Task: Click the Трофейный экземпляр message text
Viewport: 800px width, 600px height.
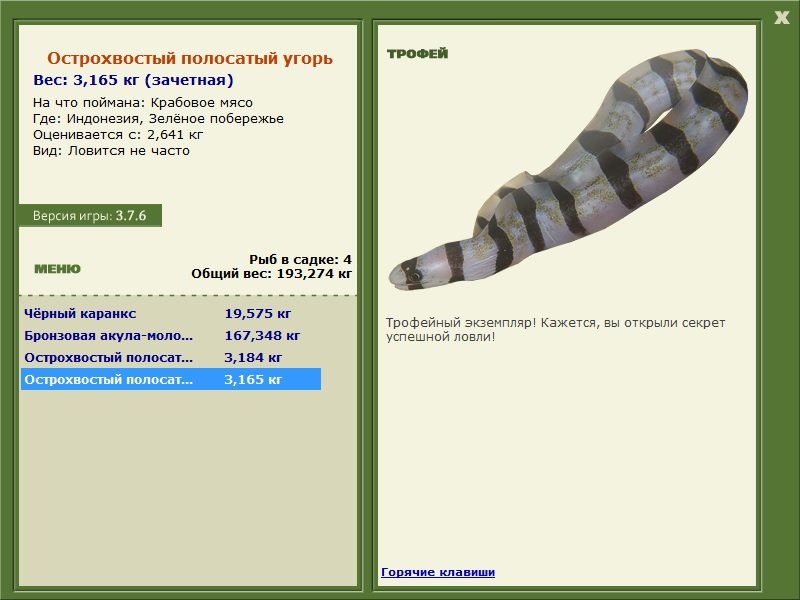Action: point(555,330)
